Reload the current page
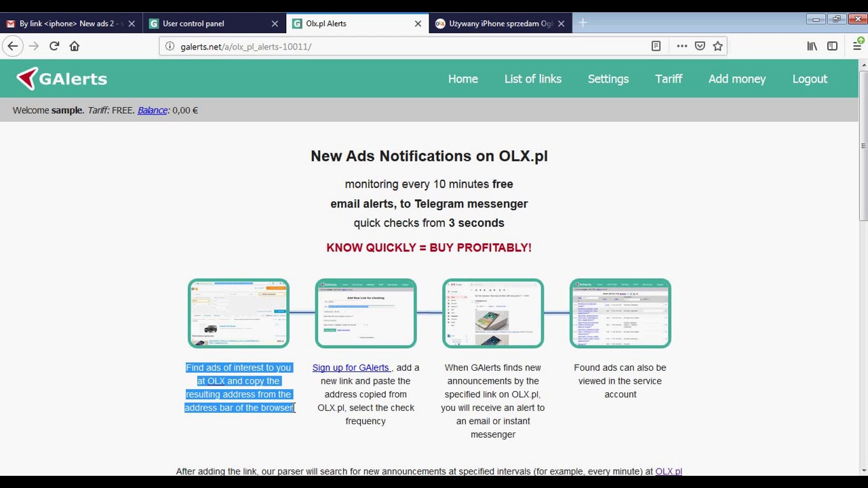This screenshot has height=488, width=868. click(x=54, y=46)
